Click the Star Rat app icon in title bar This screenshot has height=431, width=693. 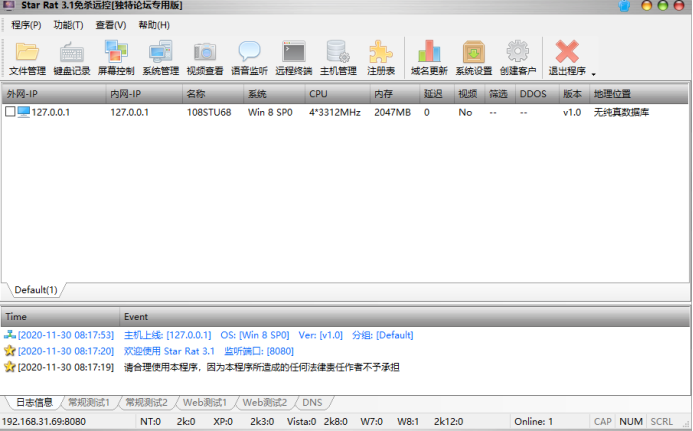point(8,6)
